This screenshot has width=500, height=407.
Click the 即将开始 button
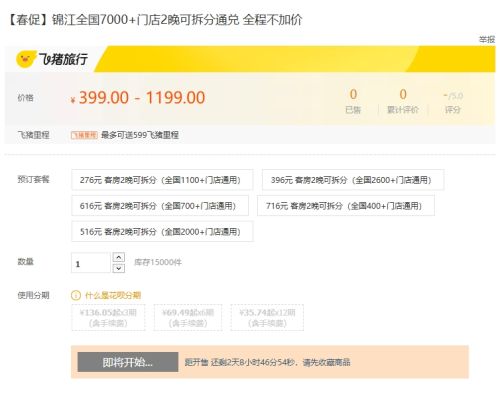(x=128, y=362)
